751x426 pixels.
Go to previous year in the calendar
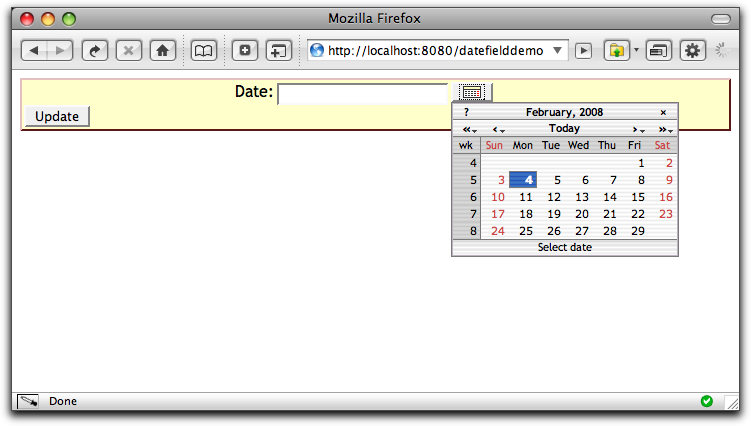pos(468,129)
